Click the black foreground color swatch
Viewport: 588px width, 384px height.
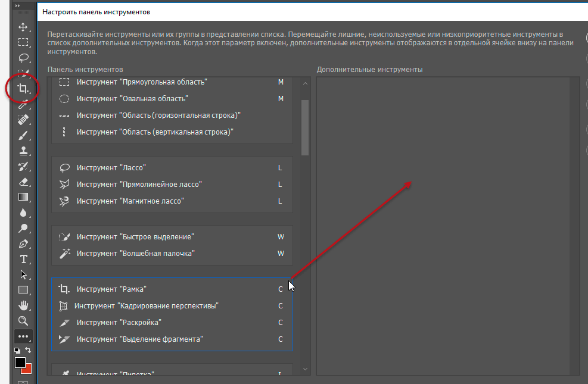point(20,363)
